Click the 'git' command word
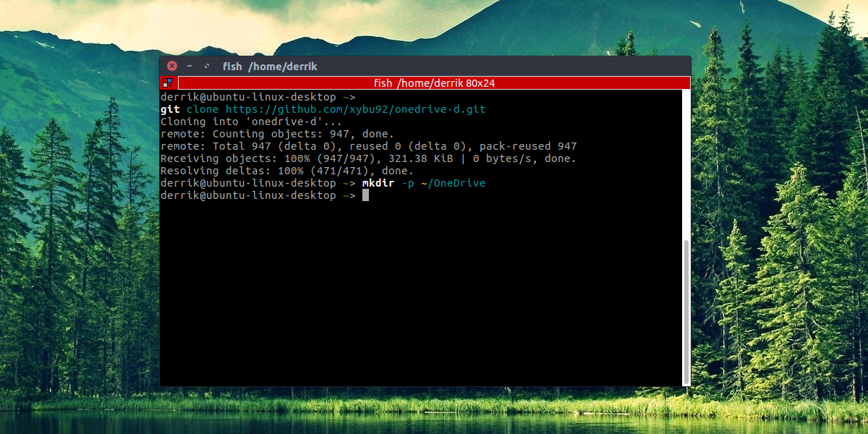The image size is (868, 434). tap(170, 109)
